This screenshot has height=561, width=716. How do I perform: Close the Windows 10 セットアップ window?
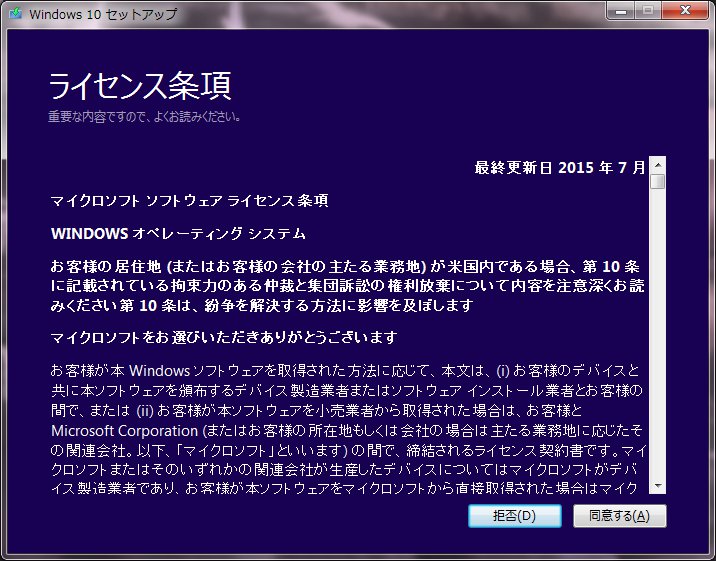[685, 10]
